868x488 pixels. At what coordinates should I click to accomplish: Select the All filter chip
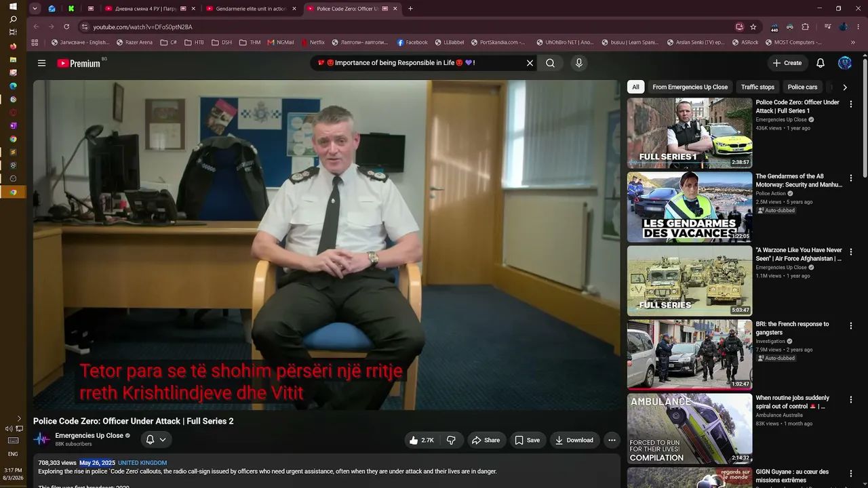[635, 87]
